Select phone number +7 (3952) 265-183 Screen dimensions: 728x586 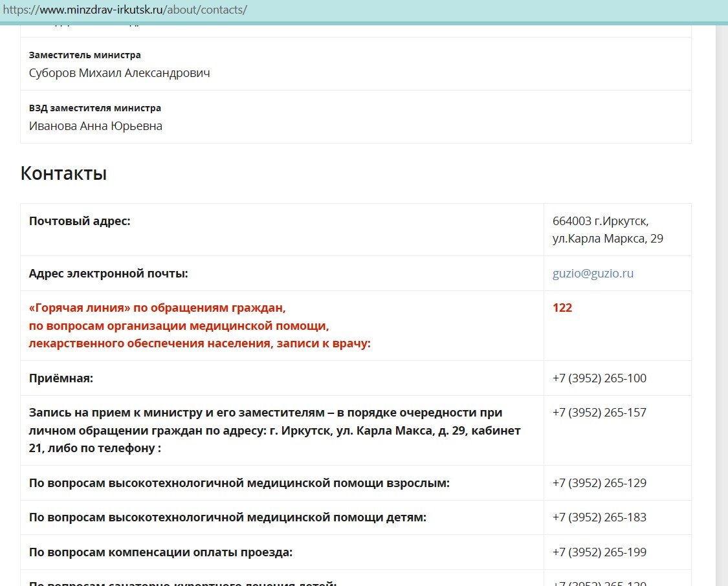(599, 517)
